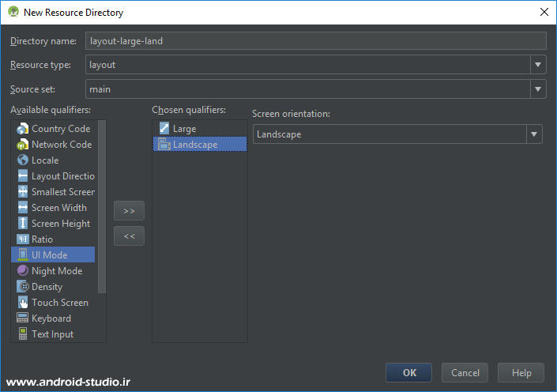Select the Screen Width qualifier icon
This screenshot has width=557, height=392.
click(x=22, y=208)
